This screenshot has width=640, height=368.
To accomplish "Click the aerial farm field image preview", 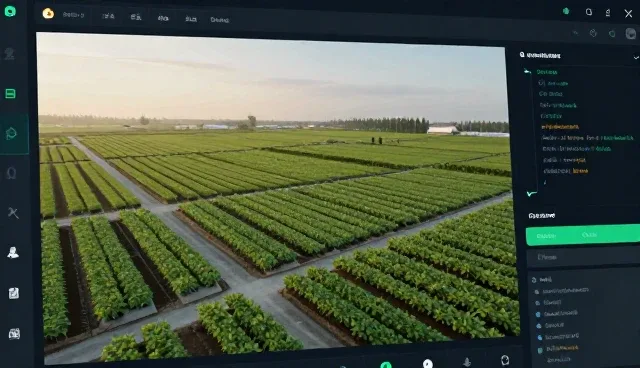I will tap(278, 198).
